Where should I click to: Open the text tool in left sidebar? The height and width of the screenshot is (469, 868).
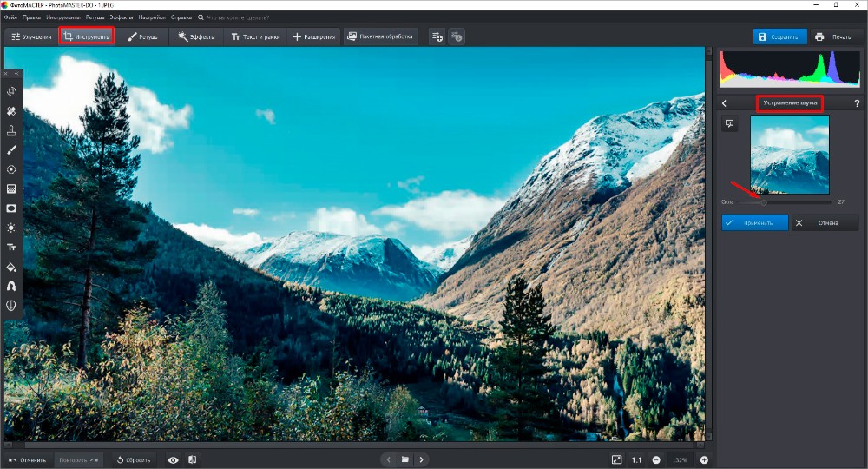coord(11,247)
